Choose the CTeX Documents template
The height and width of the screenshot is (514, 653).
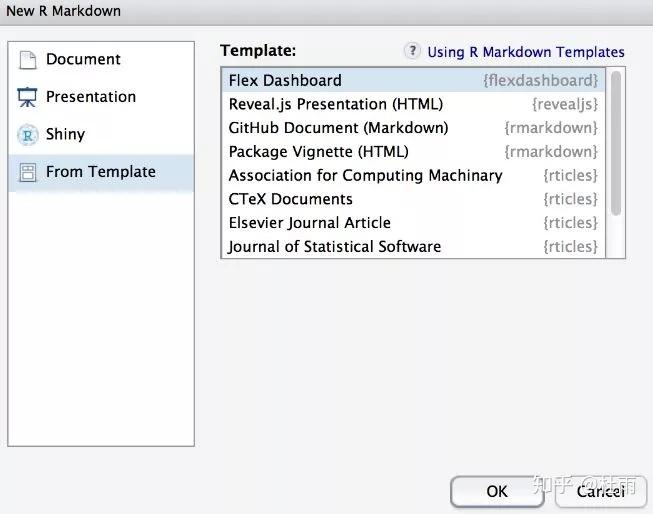tap(290, 199)
